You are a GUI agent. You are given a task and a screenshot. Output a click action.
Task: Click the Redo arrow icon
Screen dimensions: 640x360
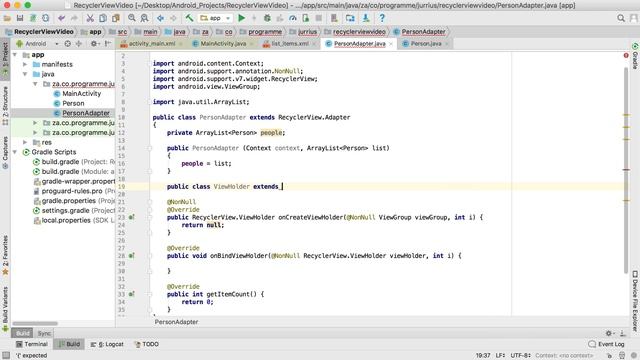coord(74,18)
